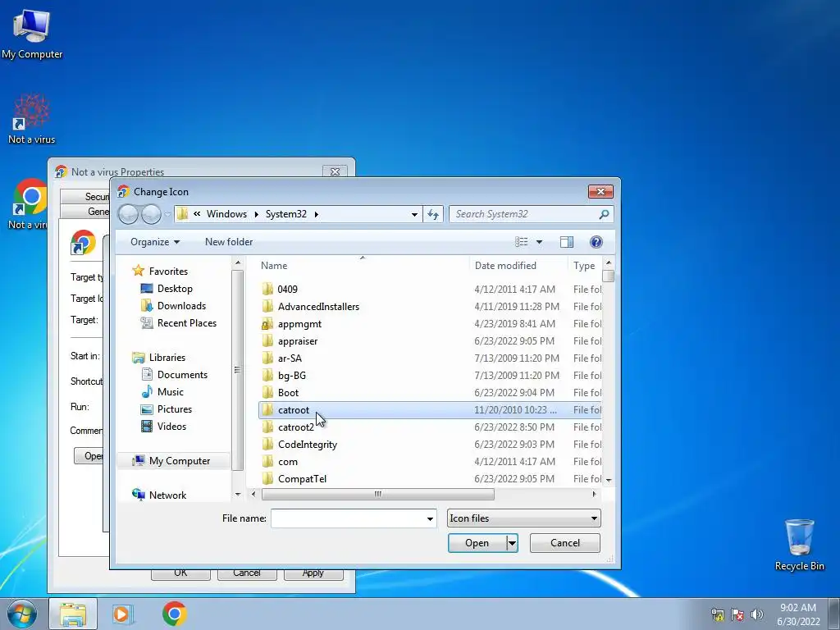Refresh the System32 folder listing
This screenshot has height=630, width=840.
pyautogui.click(x=433, y=214)
